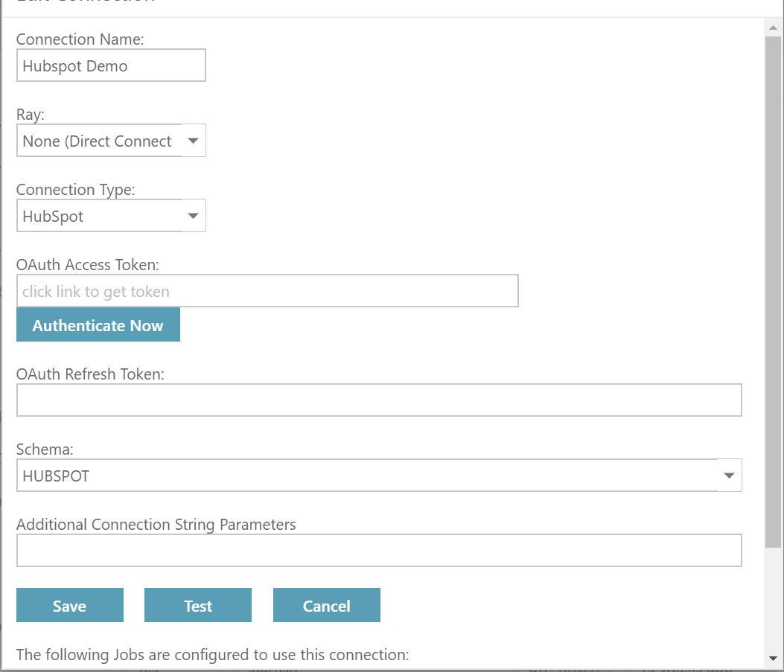Click the Connection Name input field
This screenshot has width=784, height=672.
point(111,65)
